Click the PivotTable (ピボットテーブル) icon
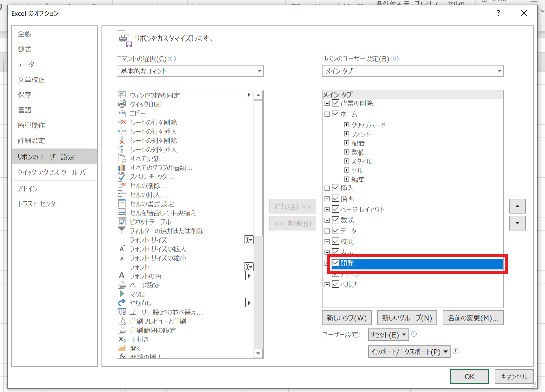 tap(122, 222)
